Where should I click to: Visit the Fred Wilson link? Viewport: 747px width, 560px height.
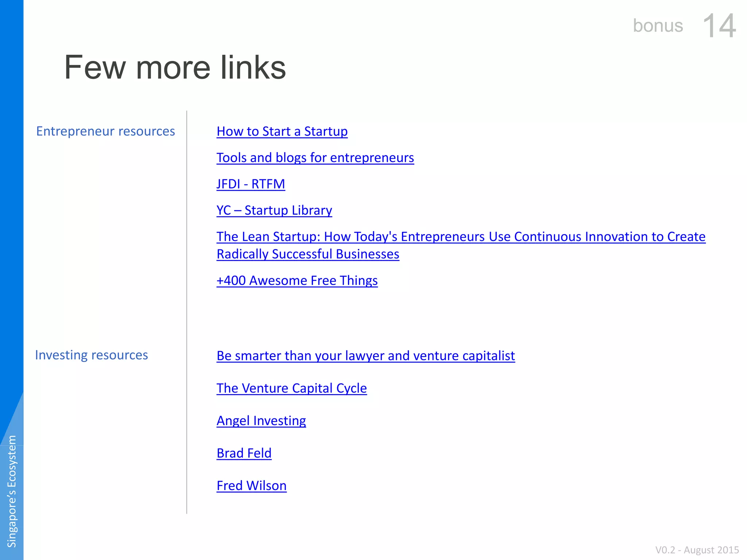252,485
